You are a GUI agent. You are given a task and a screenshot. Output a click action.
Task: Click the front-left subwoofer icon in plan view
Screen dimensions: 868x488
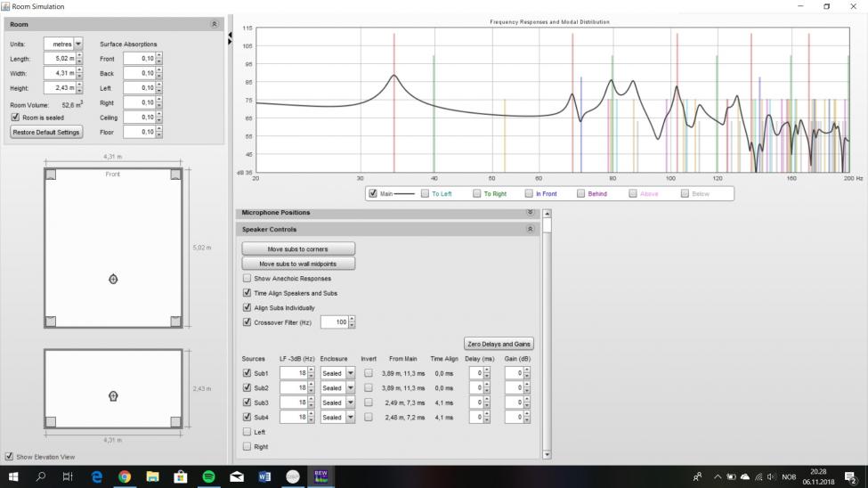tap(51, 174)
